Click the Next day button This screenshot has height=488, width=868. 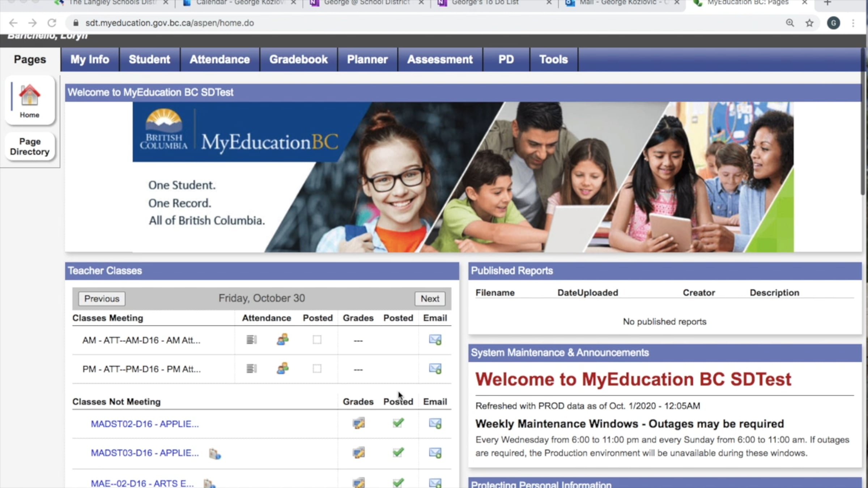(430, 299)
